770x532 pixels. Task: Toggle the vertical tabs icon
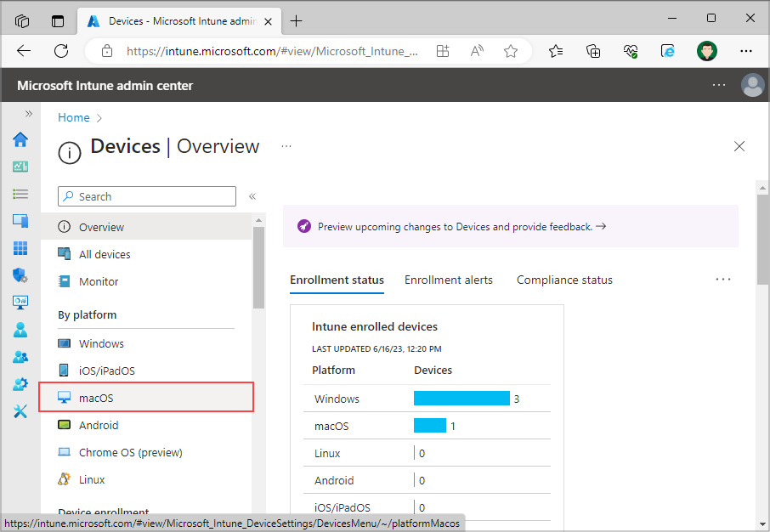click(x=58, y=21)
